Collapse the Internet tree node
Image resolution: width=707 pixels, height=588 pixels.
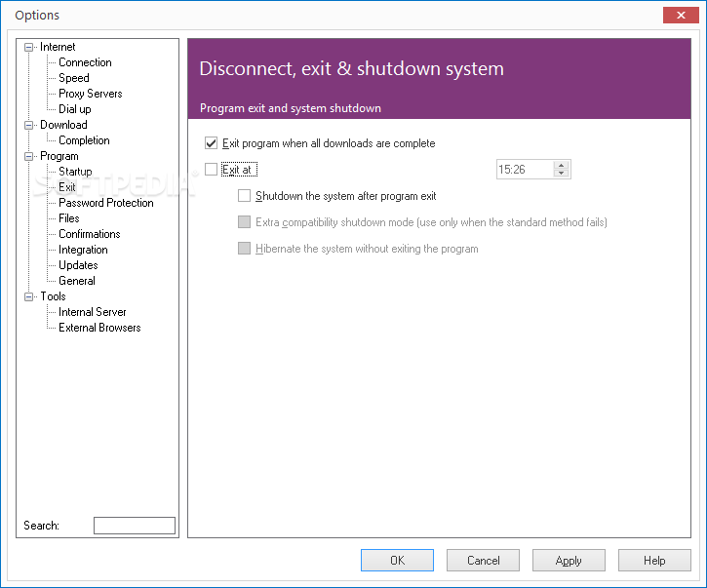(29, 47)
